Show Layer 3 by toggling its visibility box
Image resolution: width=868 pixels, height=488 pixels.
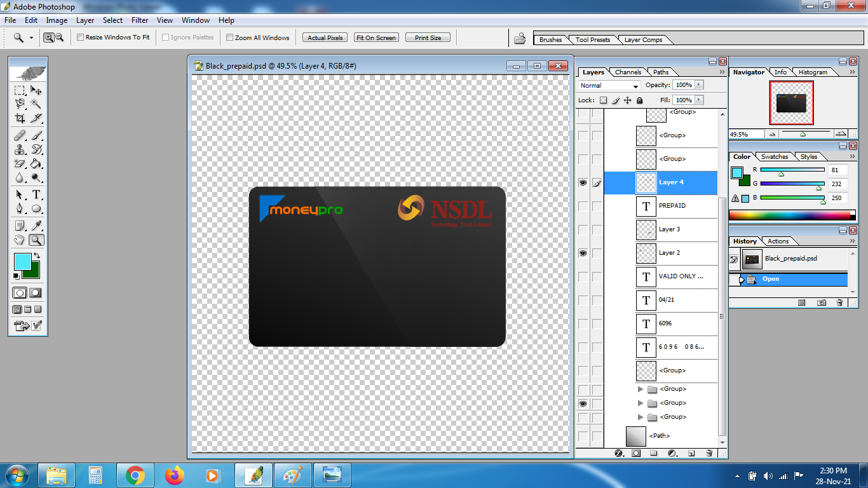583,229
